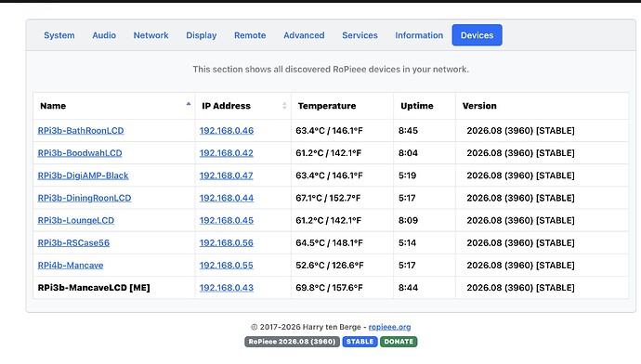Click uptime value 8:45
Viewport: 641px width, 364px height.
click(x=408, y=131)
